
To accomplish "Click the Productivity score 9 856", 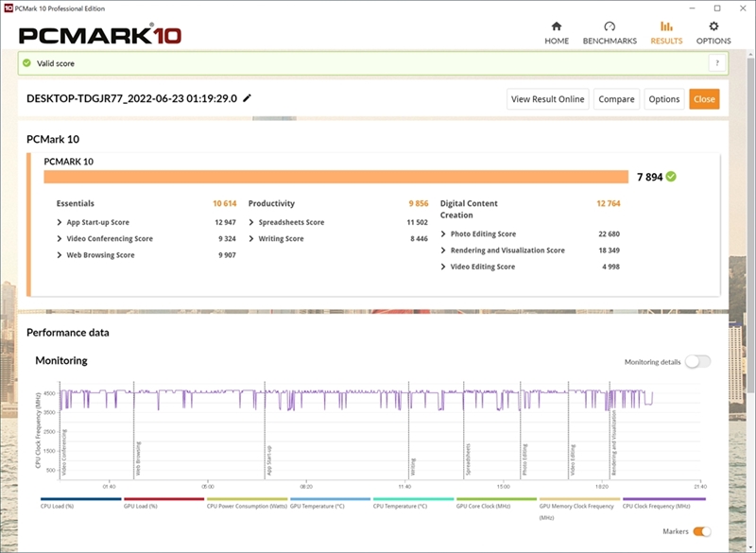I will [419, 203].
